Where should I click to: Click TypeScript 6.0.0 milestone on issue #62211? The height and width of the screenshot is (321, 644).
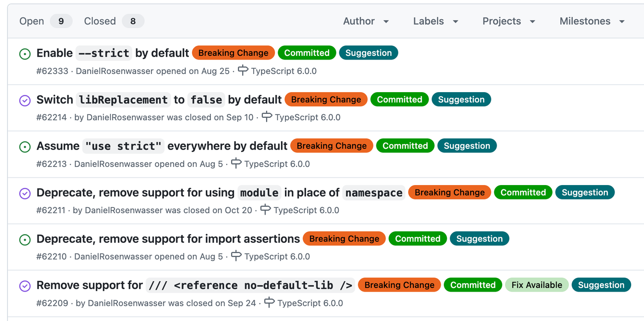click(306, 210)
